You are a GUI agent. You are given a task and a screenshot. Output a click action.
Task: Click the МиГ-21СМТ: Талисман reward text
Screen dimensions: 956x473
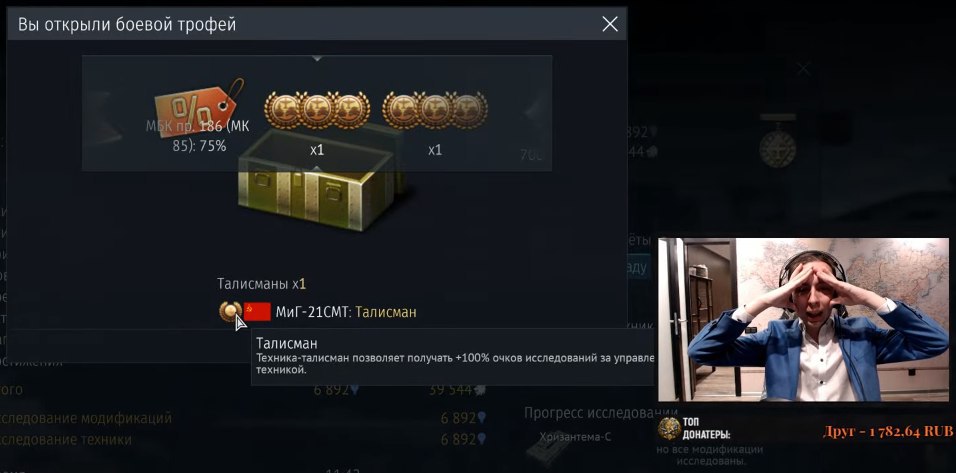(x=346, y=312)
